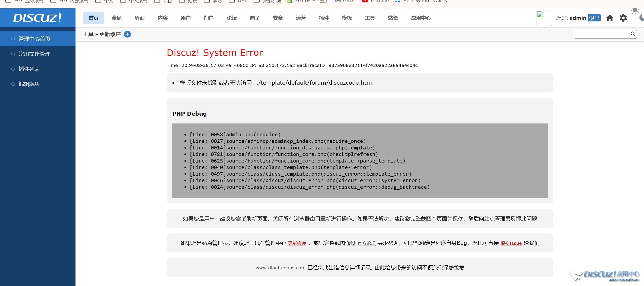The width and height of the screenshot is (644, 286).
Task: Open the 应用中心 top navigation tab
Action: point(421,18)
